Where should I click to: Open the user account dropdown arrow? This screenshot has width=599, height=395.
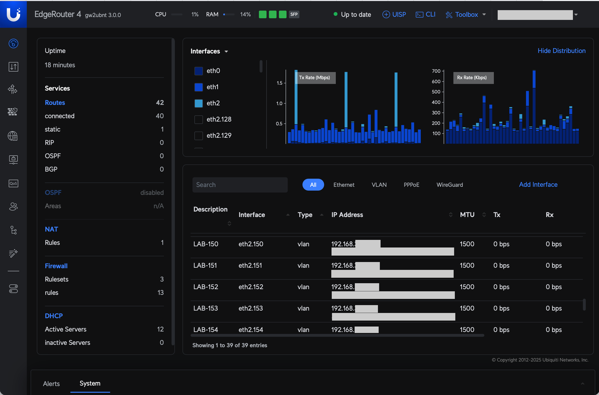[576, 15]
